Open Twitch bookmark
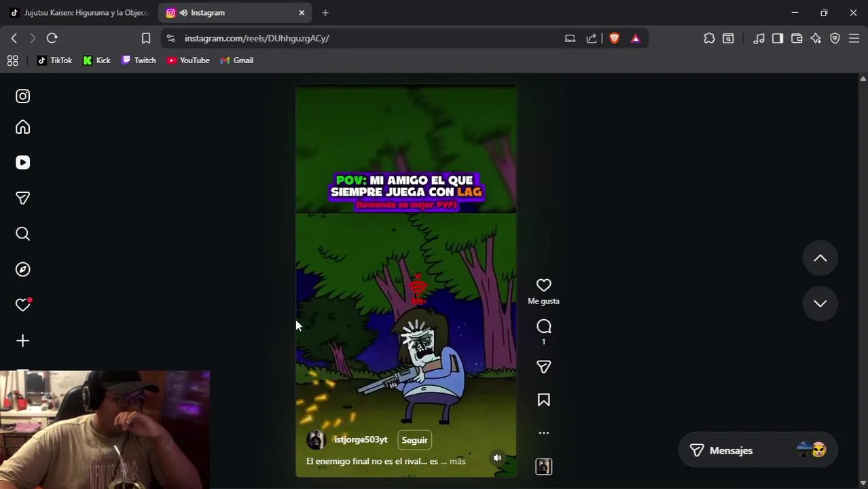Viewport: 868px width, 489px height. 139,60
